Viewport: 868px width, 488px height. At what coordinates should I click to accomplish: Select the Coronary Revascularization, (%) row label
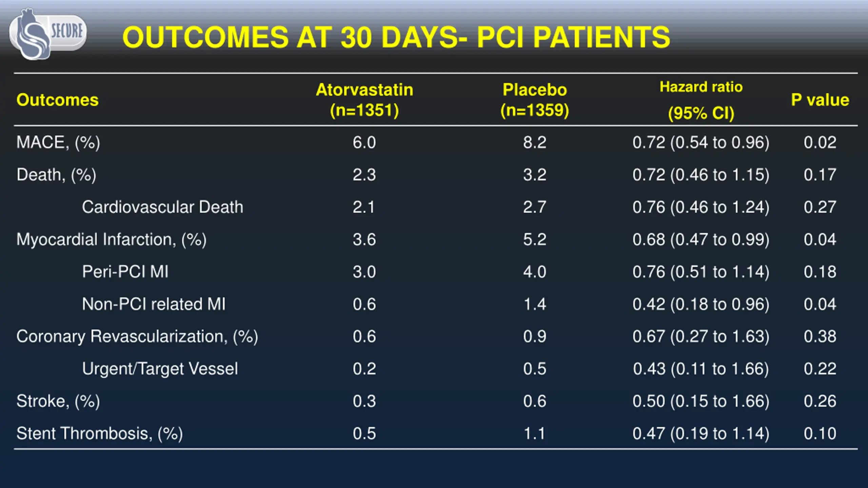(137, 337)
